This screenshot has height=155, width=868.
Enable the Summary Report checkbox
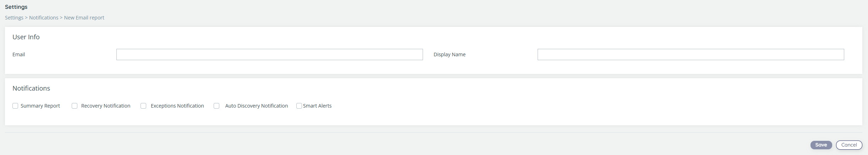(x=15, y=106)
